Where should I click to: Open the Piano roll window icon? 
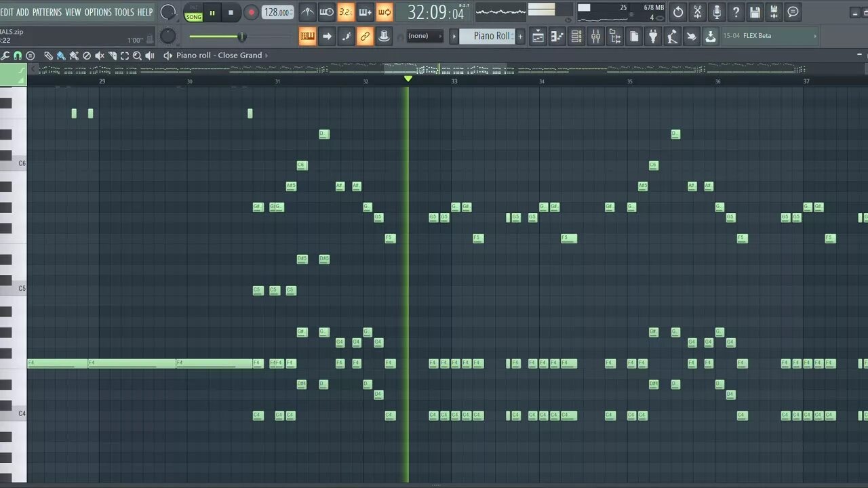[557, 37]
